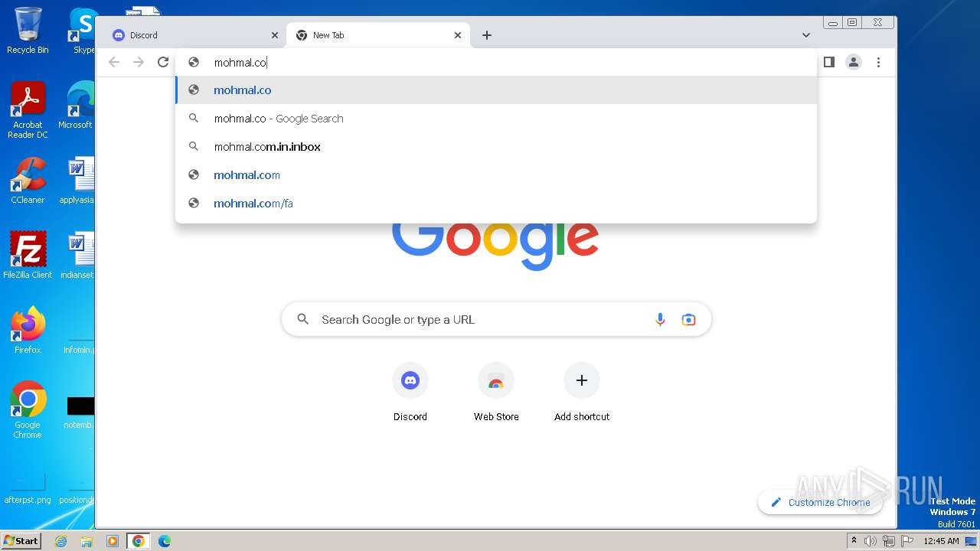Select the applyasia Word document icon
This screenshot has width=980, height=551.
click(x=77, y=181)
